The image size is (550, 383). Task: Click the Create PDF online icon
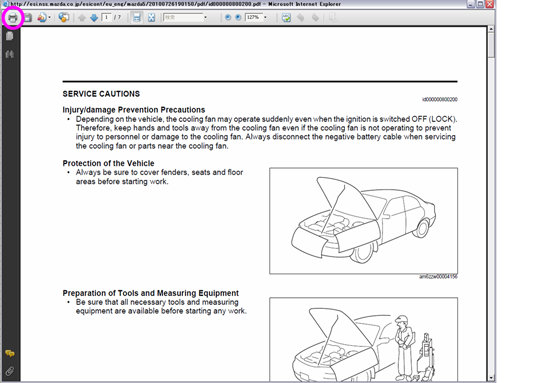coord(42,17)
